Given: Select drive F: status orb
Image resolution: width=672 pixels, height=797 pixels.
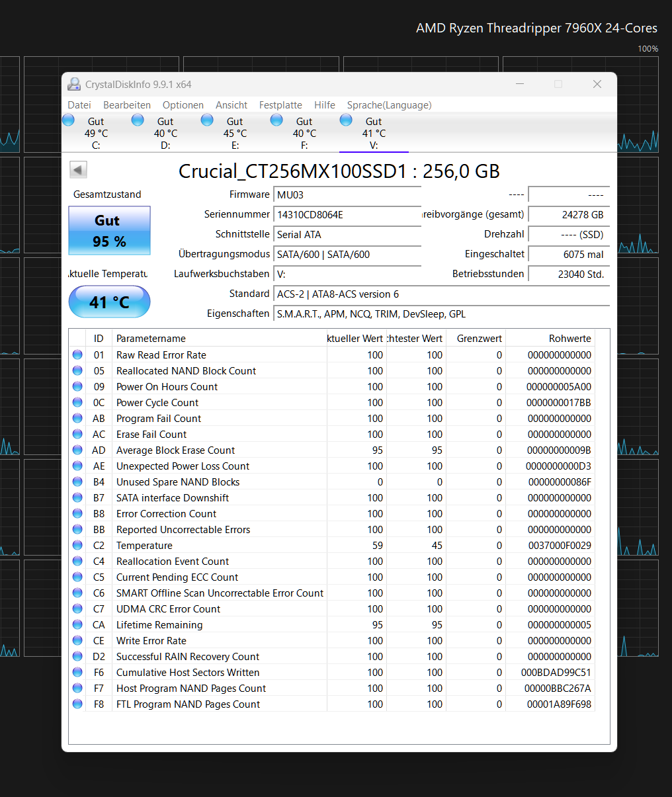Looking at the screenshot, I should pyautogui.click(x=276, y=120).
